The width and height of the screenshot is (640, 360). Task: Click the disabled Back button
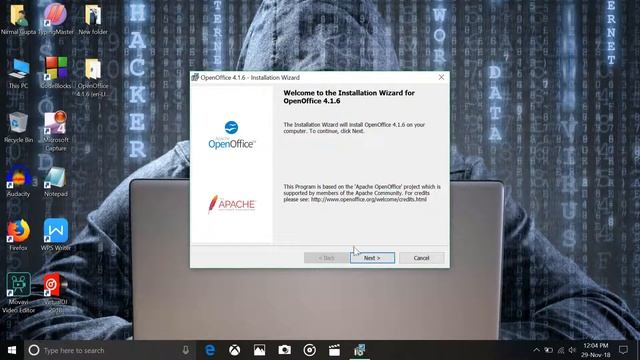coord(326,258)
